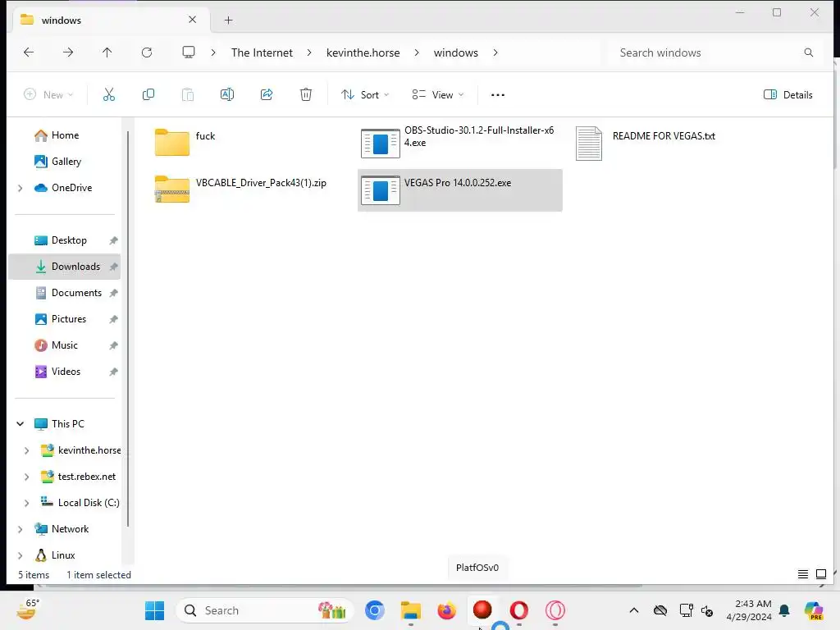Click the red ball taskbar icon

pyautogui.click(x=482, y=609)
